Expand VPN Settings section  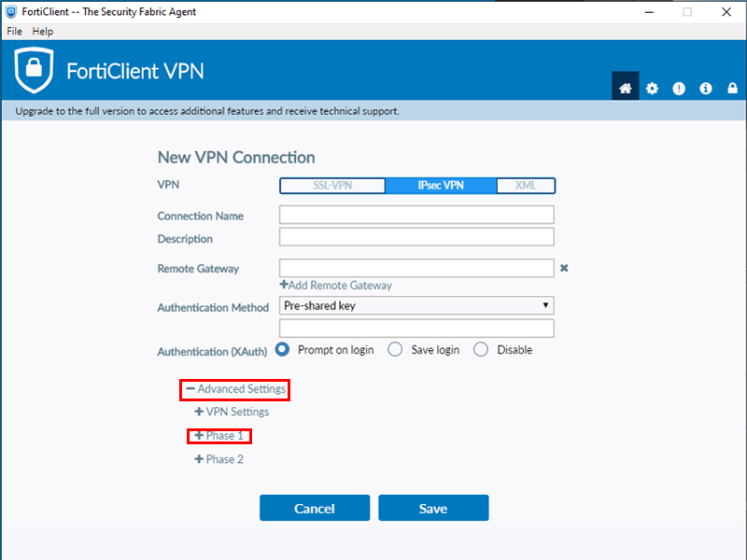pyautogui.click(x=232, y=412)
